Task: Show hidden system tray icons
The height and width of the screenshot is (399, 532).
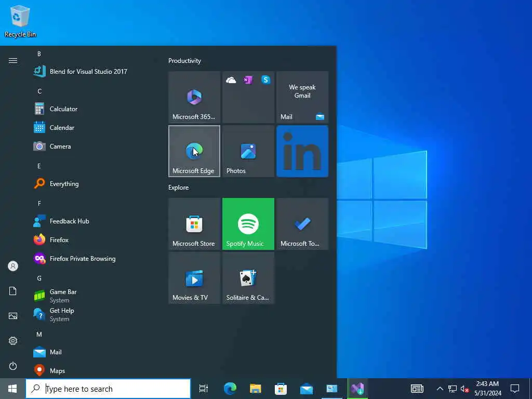Action: coord(440,389)
